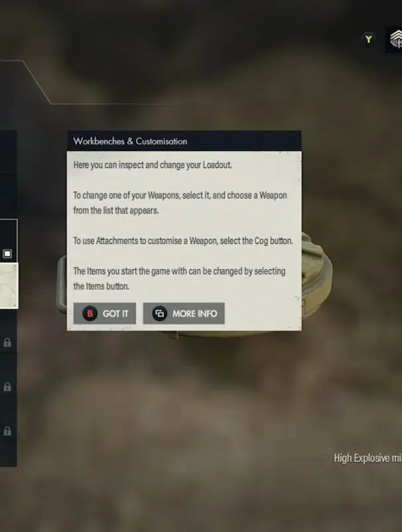402x532 pixels.
Task: Click the mine's carrying handle
Action: click(x=62, y=285)
